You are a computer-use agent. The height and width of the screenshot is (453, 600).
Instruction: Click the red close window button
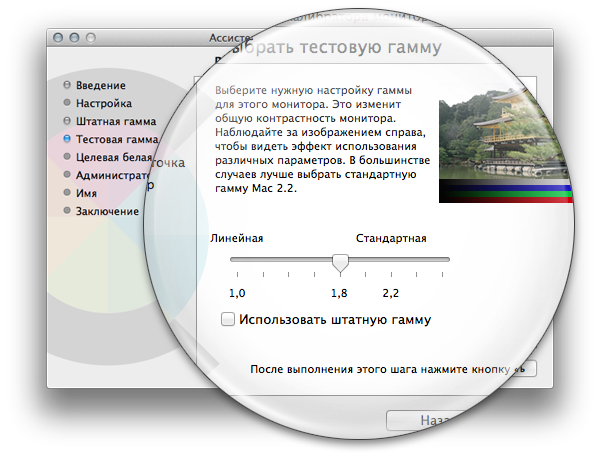click(58, 37)
